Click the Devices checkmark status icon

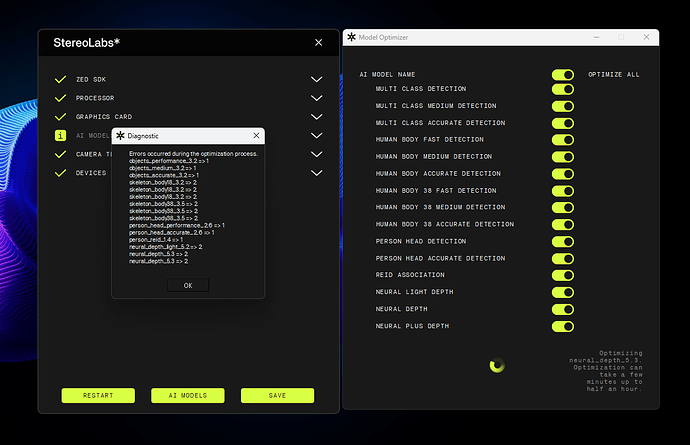click(60, 173)
